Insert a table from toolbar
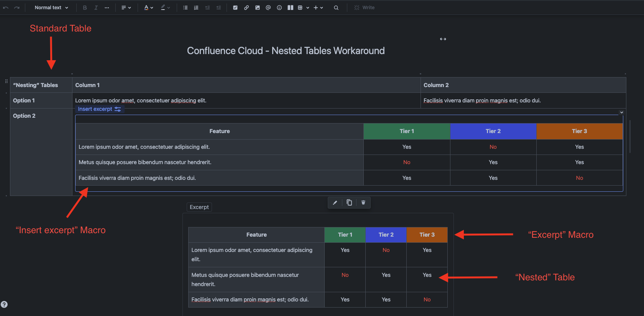Screen dimensions: 644x316 tap(300, 8)
